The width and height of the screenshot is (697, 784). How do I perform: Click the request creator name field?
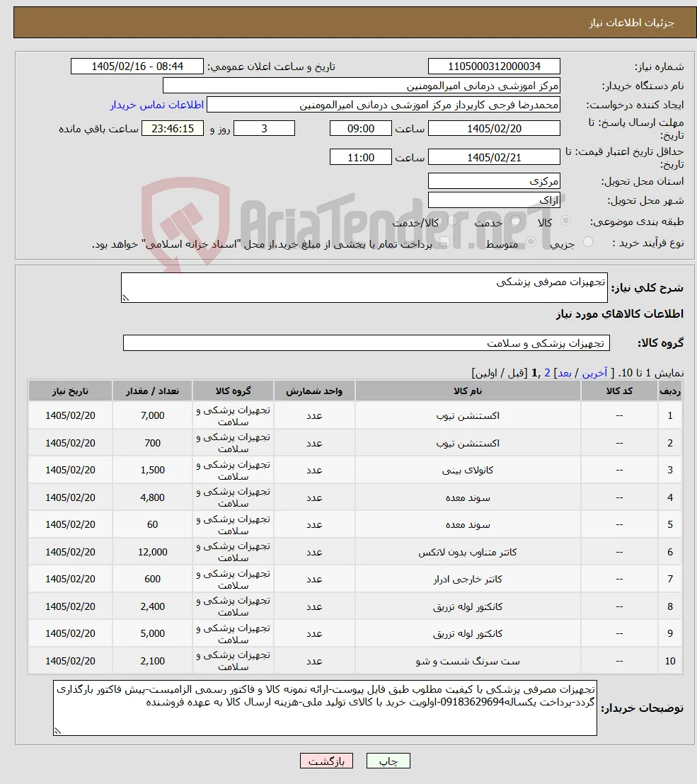click(383, 105)
